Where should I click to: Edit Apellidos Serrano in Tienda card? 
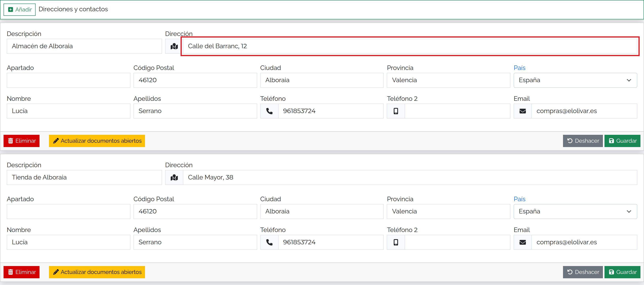[x=195, y=242]
